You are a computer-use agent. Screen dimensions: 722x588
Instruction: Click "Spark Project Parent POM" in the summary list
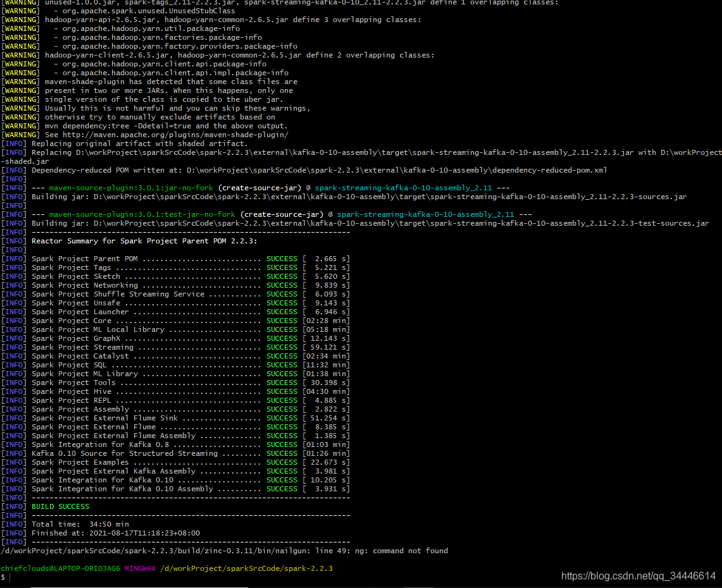point(84,259)
